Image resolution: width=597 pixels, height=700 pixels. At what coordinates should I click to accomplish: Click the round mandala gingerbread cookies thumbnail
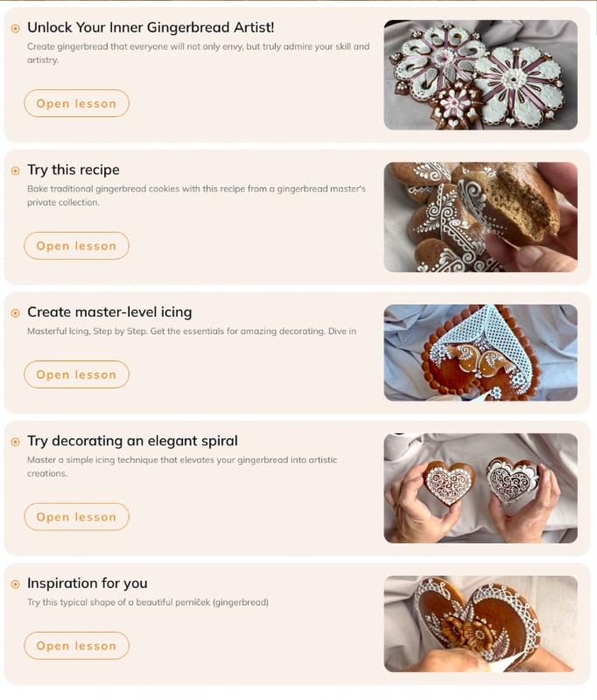pos(481,75)
